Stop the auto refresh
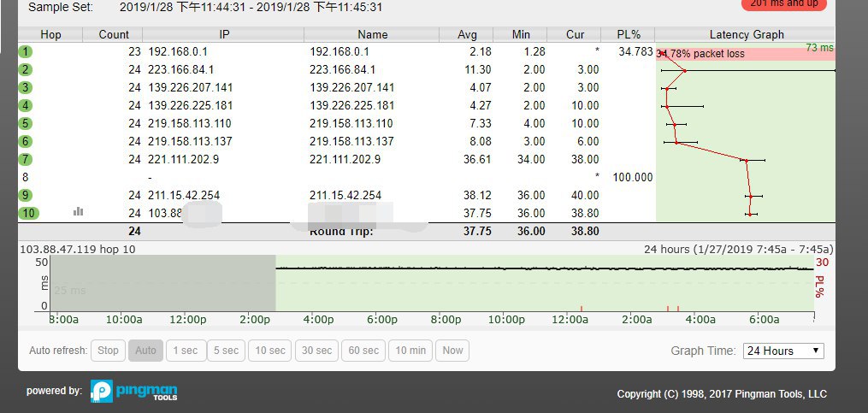This screenshot has height=413, width=868. (108, 351)
